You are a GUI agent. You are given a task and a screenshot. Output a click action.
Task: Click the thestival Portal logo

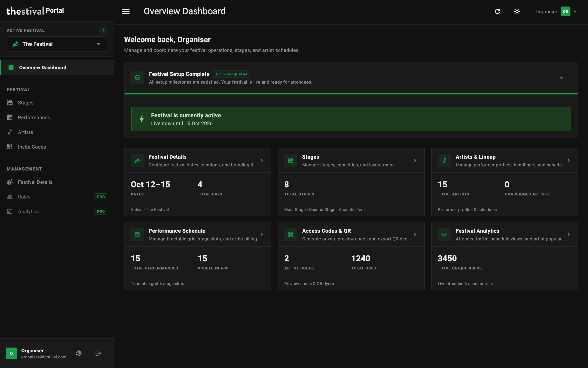(x=35, y=11)
